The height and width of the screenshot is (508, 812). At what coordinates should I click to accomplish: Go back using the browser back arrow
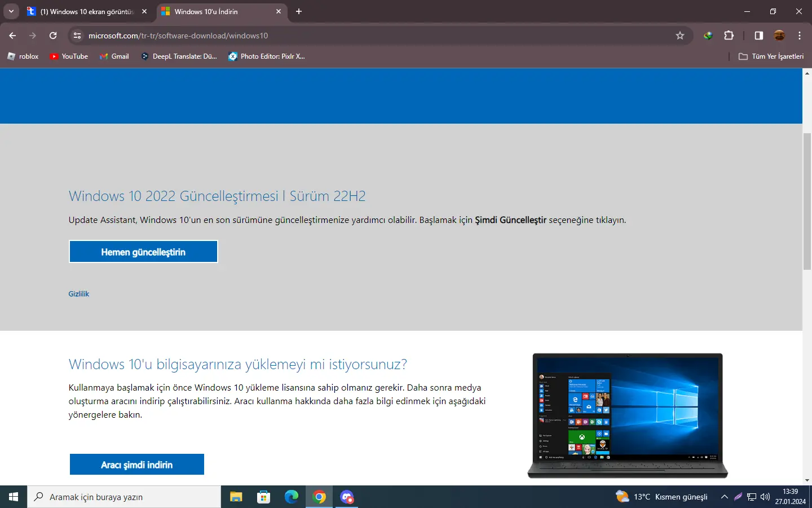pos(12,36)
